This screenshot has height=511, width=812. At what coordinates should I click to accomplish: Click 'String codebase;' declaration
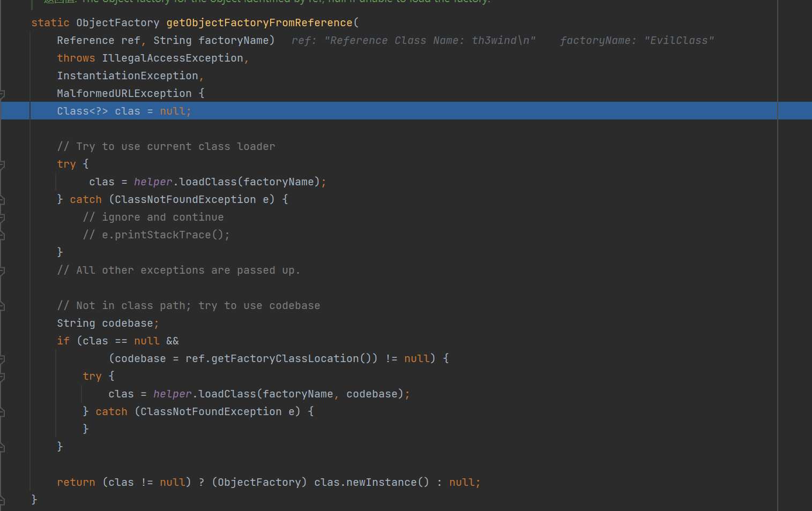pyautogui.click(x=108, y=323)
